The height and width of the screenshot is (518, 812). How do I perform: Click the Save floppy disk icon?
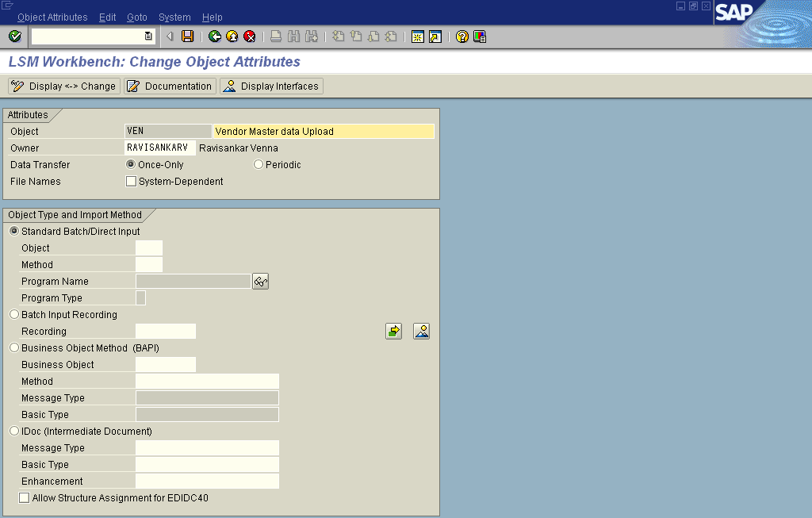188,36
